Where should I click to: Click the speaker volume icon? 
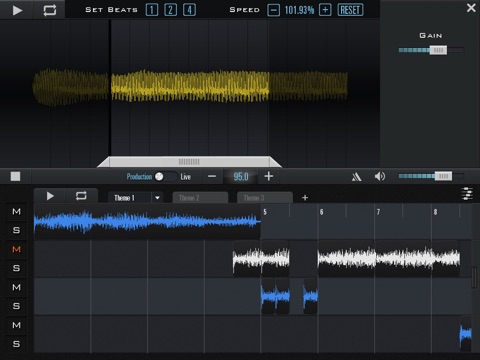[x=380, y=176]
